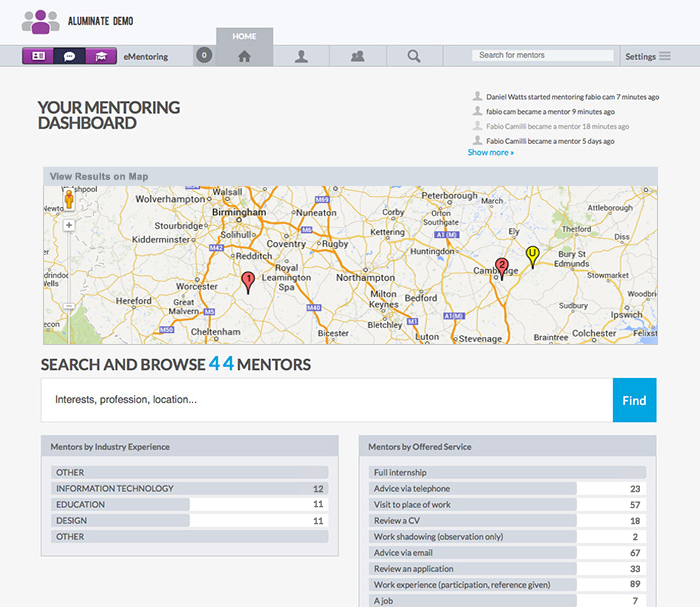
Task: Click the Interests, profession, location search box
Action: (327, 400)
